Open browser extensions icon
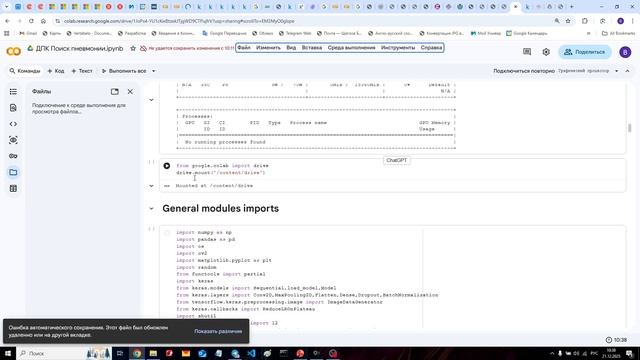The width and height of the screenshot is (640, 360). [584, 21]
